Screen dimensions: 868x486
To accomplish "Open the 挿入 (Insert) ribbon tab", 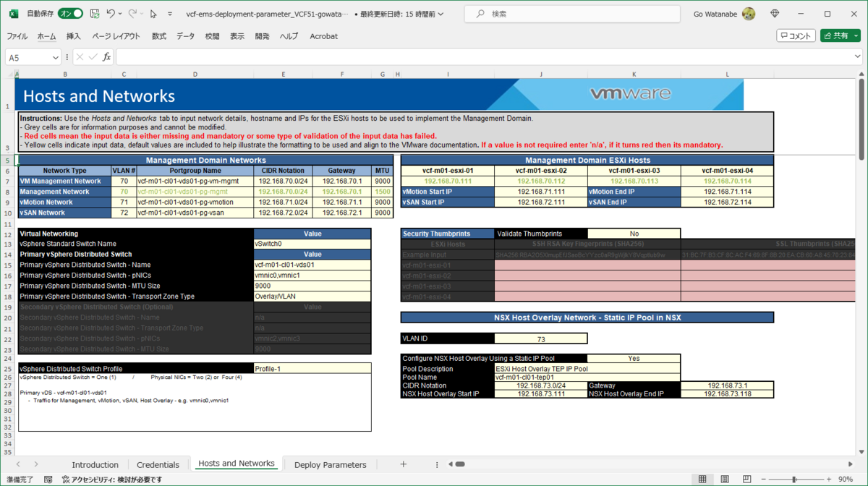I will click(74, 36).
